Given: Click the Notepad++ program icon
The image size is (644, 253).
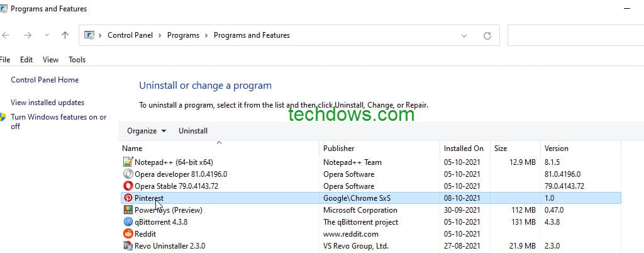Looking at the screenshot, I should (x=128, y=162).
